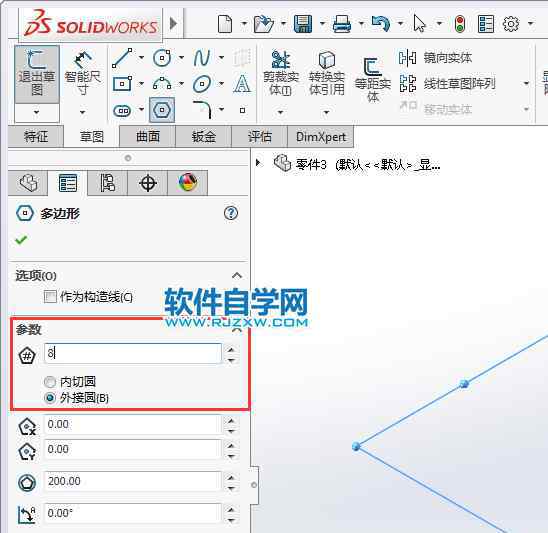Expand the 零件3 tree node arrow
The height and width of the screenshot is (533, 548).
pyautogui.click(x=258, y=163)
